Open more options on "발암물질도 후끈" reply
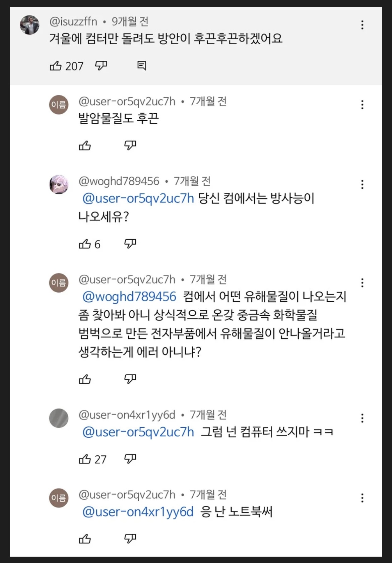The width and height of the screenshot is (392, 563). (362, 105)
